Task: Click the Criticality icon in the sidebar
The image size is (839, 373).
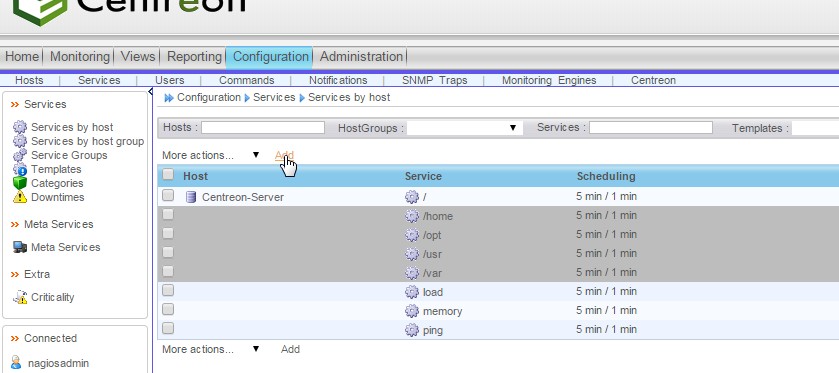Action: (20, 297)
